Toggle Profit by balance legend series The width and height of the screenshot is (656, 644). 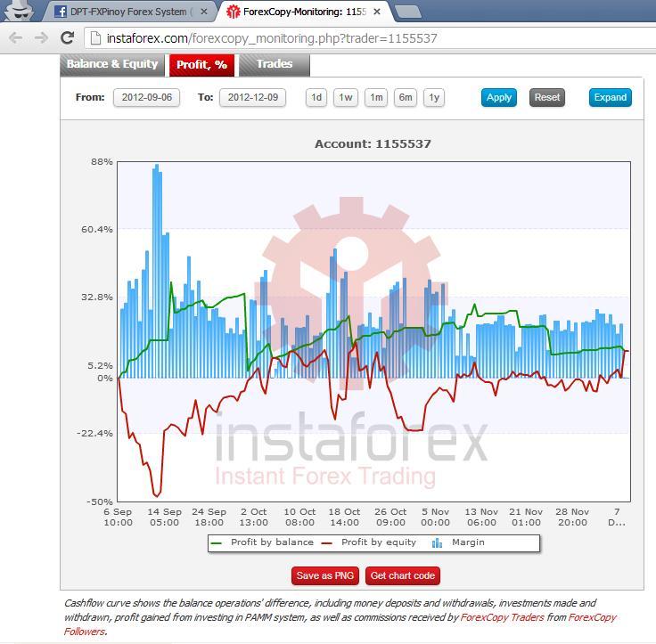click(263, 542)
